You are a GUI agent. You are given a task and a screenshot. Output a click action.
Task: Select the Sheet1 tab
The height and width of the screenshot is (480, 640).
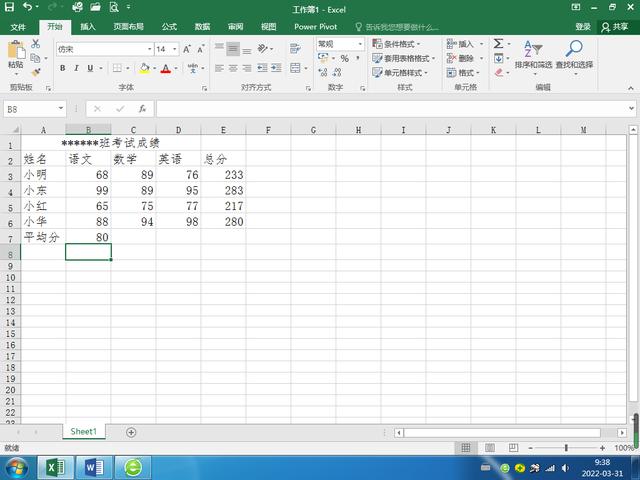point(84,432)
